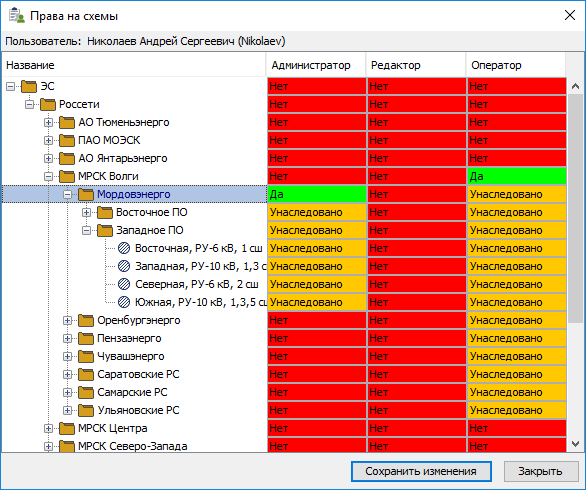The width and height of the screenshot is (586, 490).
Task: Collapse the Мордовэнерго node
Action: 68,194
